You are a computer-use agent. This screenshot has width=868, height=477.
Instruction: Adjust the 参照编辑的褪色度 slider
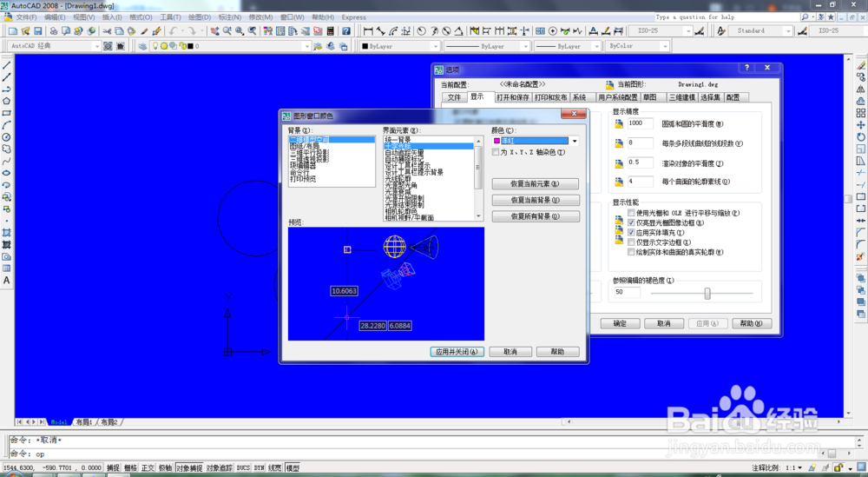point(707,294)
